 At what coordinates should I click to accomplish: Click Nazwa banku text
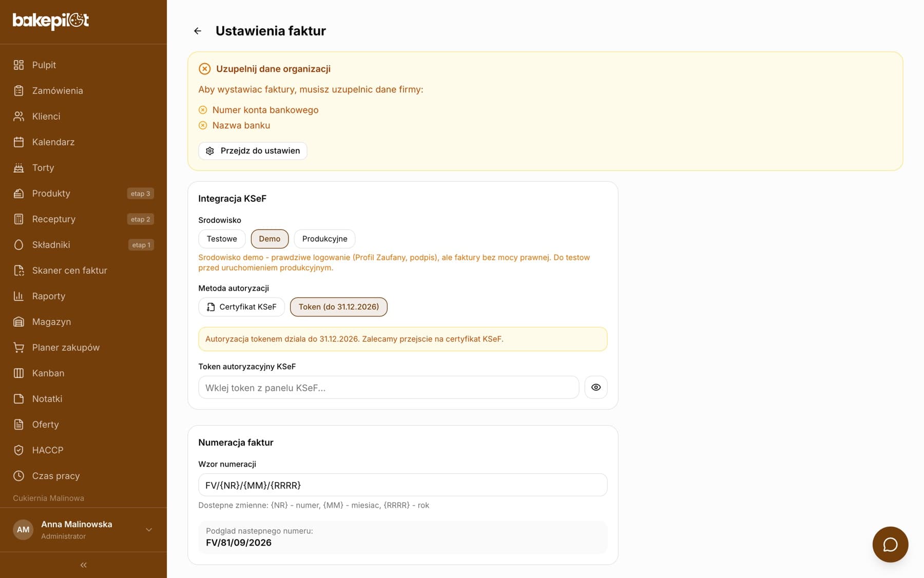[x=241, y=125]
